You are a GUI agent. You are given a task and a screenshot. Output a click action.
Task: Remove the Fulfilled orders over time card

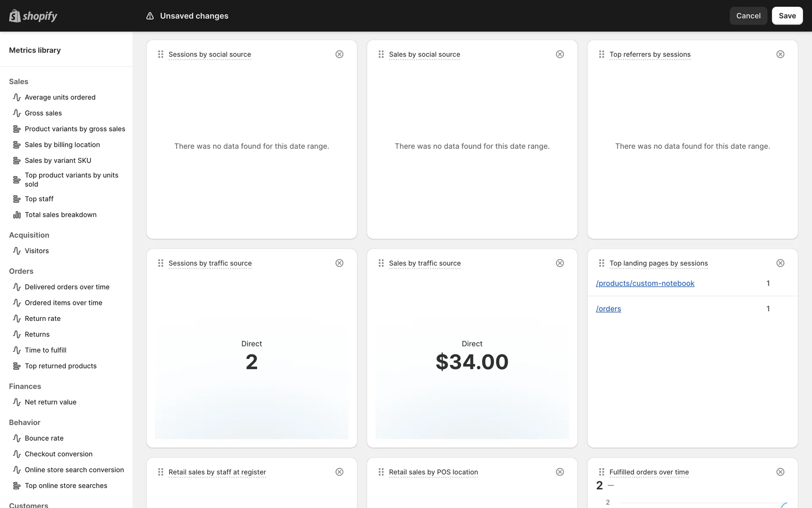coord(780,472)
